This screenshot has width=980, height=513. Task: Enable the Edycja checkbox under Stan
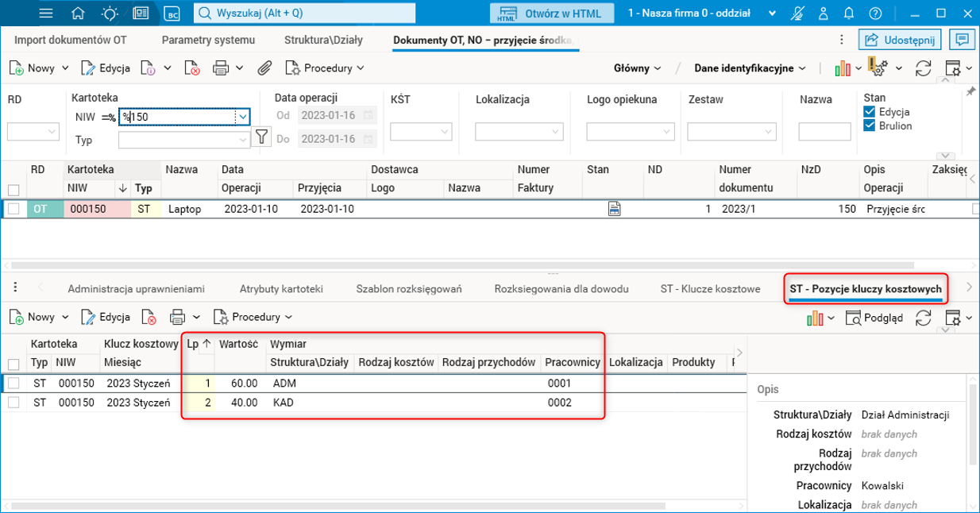(x=870, y=112)
